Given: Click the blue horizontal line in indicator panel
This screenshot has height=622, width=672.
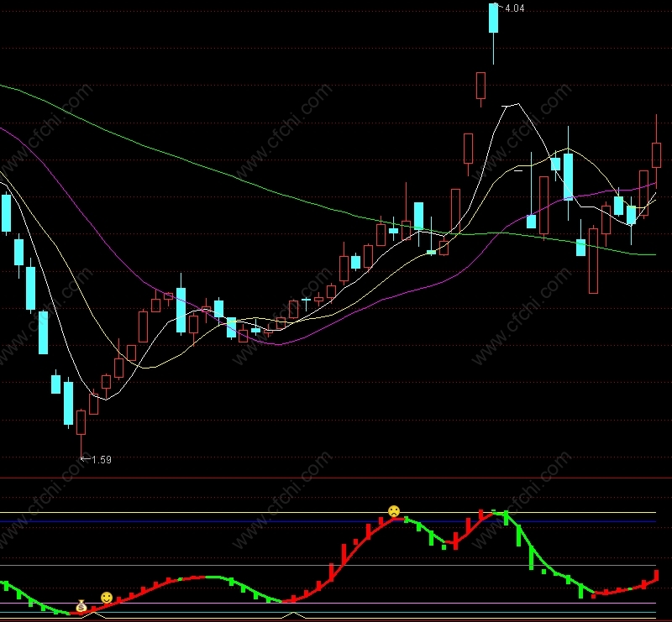Looking at the screenshot, I should coord(328,522).
